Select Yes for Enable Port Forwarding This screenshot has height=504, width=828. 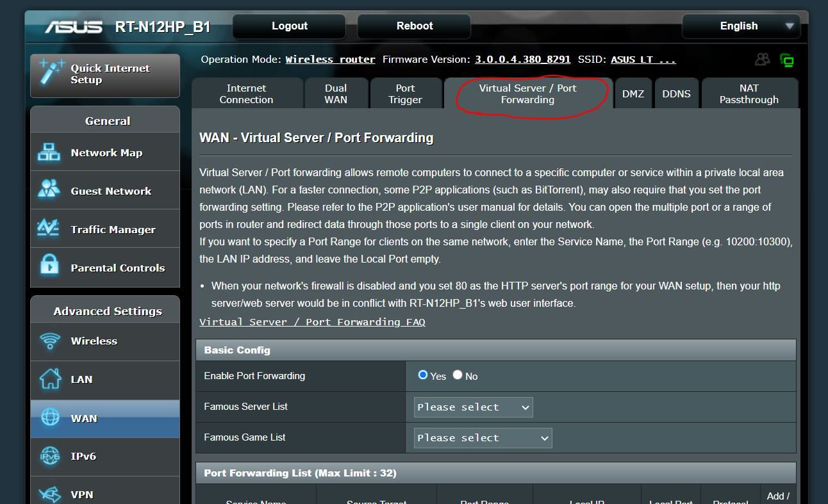tap(423, 375)
